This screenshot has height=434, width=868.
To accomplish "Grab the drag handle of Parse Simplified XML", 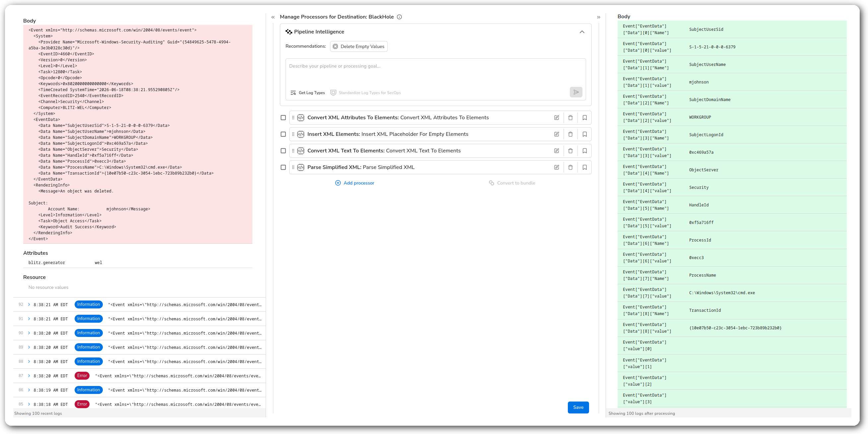I will [293, 167].
